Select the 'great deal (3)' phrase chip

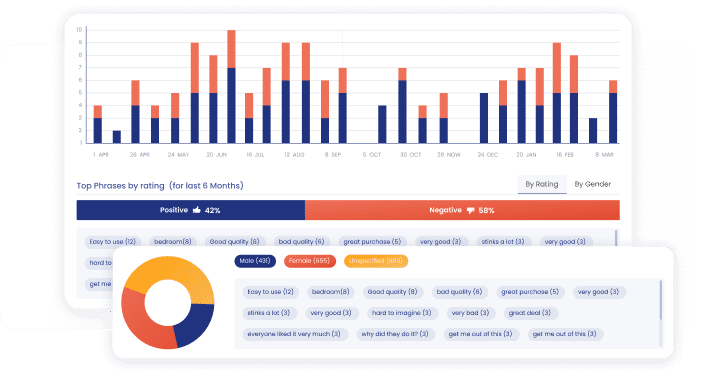[530, 313]
